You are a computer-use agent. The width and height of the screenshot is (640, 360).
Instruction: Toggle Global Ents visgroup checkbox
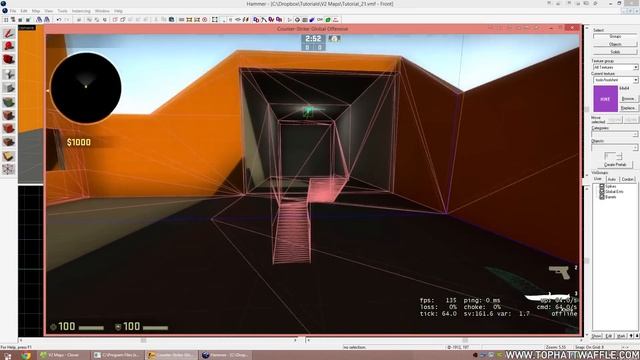tap(602, 191)
